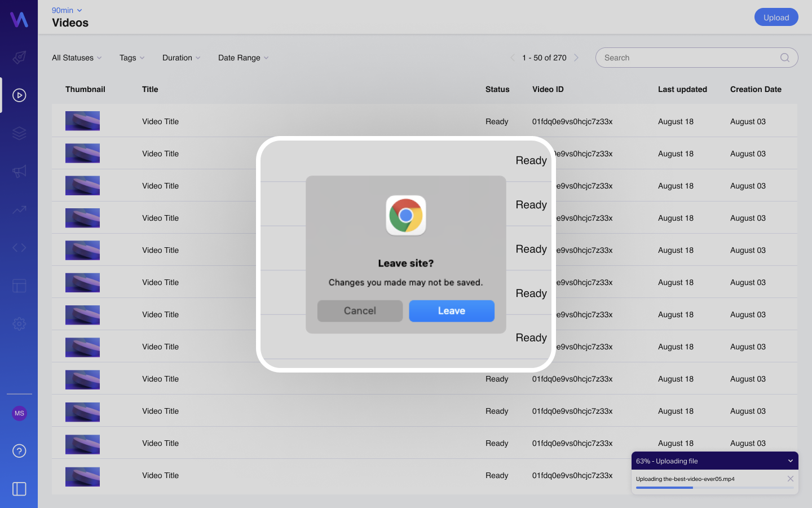Click the Thumbnail column header
This screenshot has height=508, width=812.
pyautogui.click(x=85, y=89)
